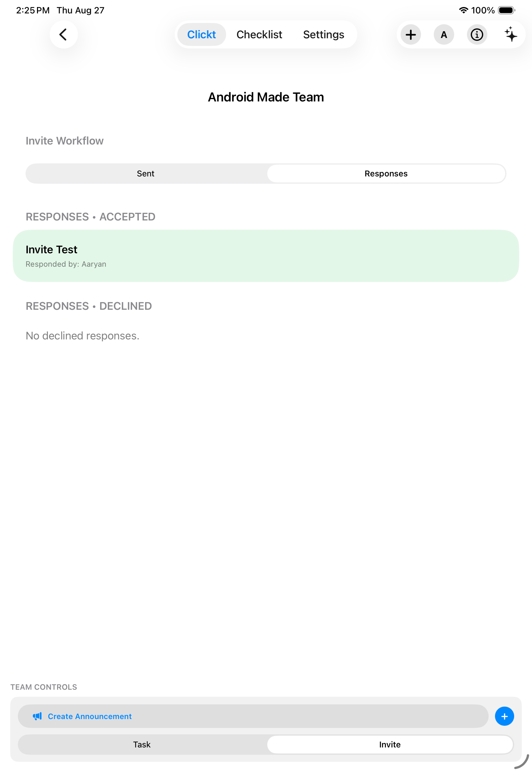Viewport: 532px width, 772px height.
Task: Select the Responses segment
Action: (x=386, y=173)
